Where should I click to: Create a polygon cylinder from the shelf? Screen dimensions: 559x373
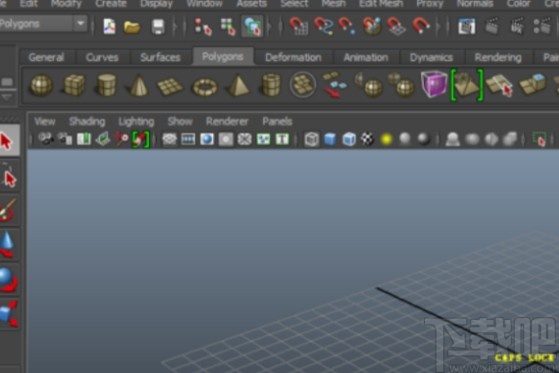(106, 86)
